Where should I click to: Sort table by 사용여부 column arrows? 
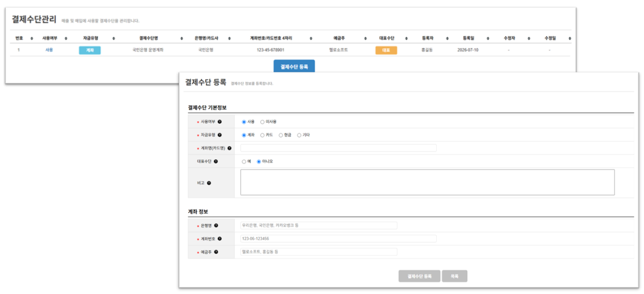[66, 38]
